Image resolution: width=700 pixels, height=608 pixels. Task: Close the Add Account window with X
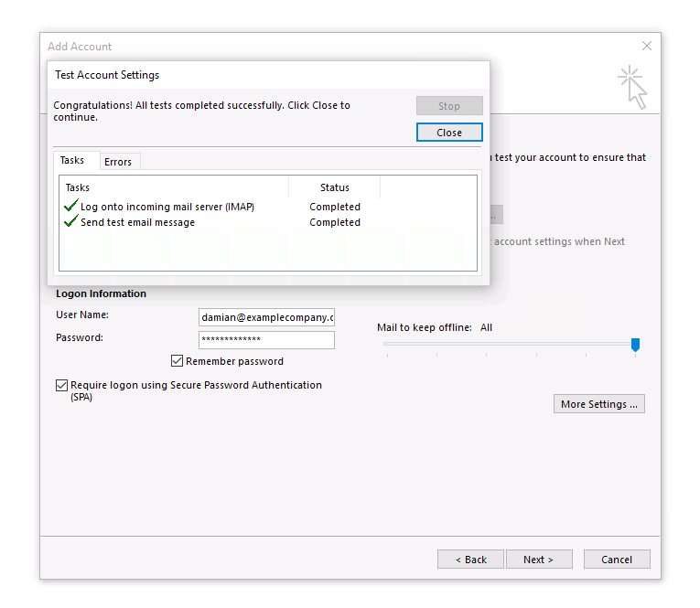(647, 46)
